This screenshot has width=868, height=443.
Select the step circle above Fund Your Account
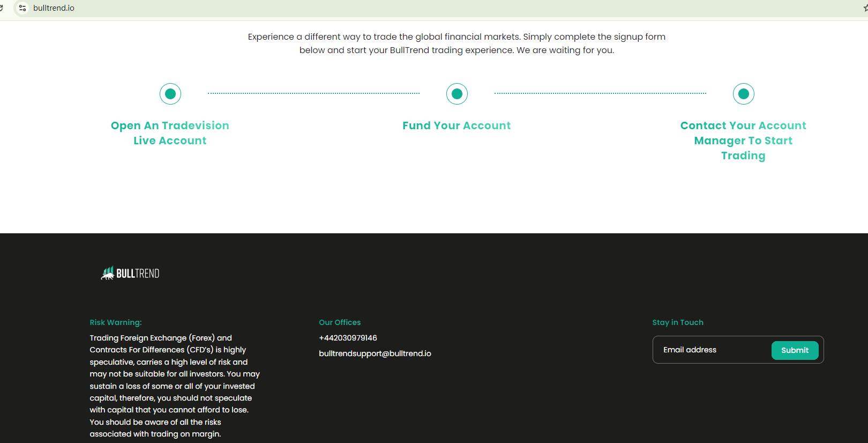[457, 94]
